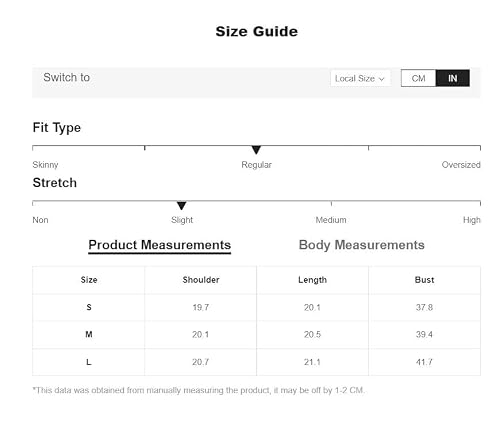Select the size M row label
The width and height of the screenshot is (500, 424).
[89, 334]
